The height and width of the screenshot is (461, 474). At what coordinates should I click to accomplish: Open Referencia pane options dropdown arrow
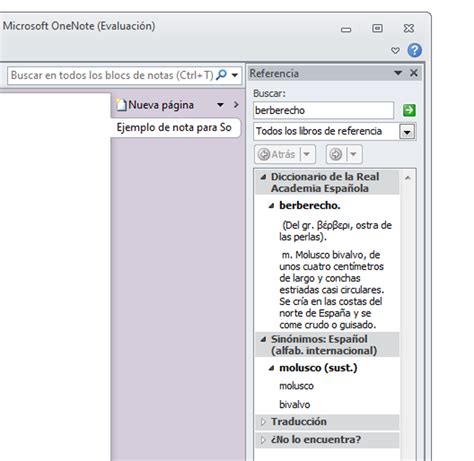click(398, 73)
